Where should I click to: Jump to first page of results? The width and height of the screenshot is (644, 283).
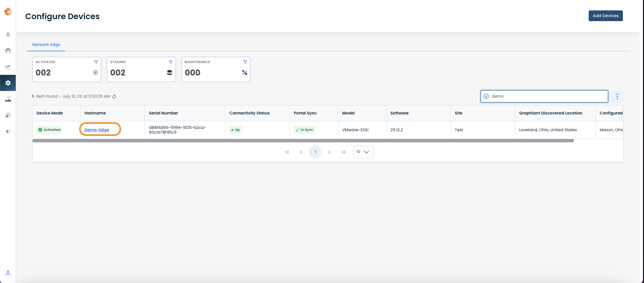point(287,152)
